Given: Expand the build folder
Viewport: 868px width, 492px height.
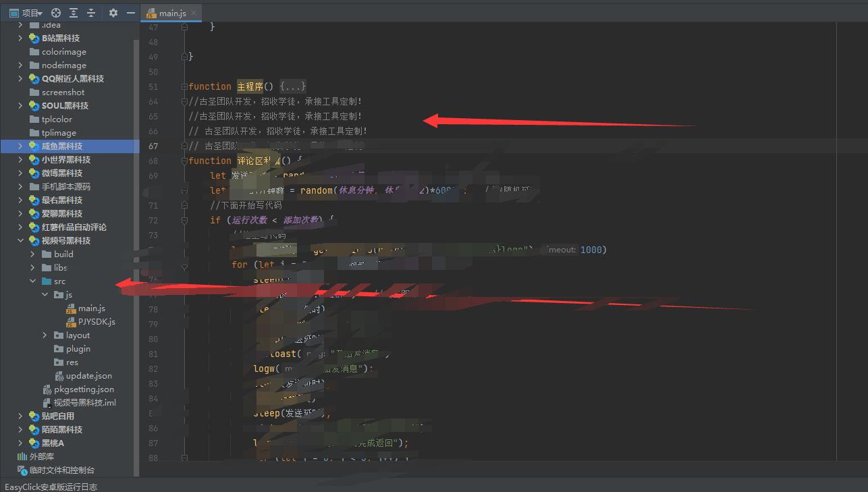Looking at the screenshot, I should 32,254.
